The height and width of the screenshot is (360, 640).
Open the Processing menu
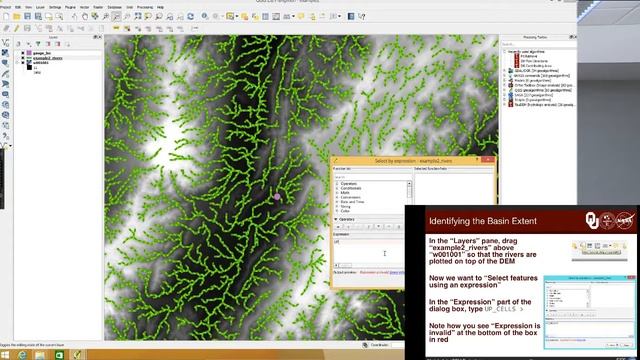click(145, 7)
